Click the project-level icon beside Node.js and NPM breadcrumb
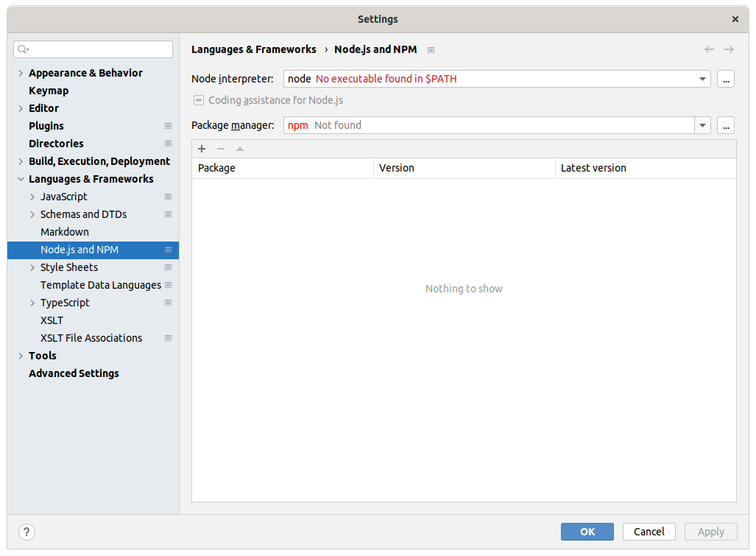 click(x=431, y=50)
